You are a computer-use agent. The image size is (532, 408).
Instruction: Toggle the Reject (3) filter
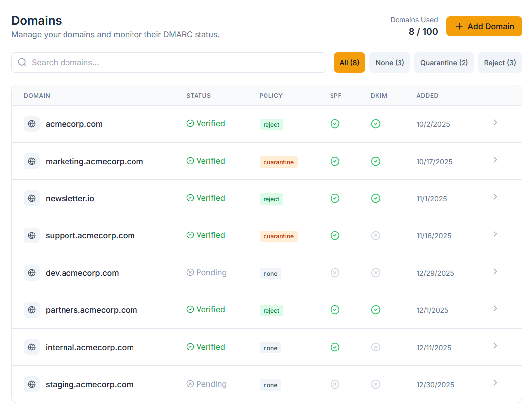(500, 62)
